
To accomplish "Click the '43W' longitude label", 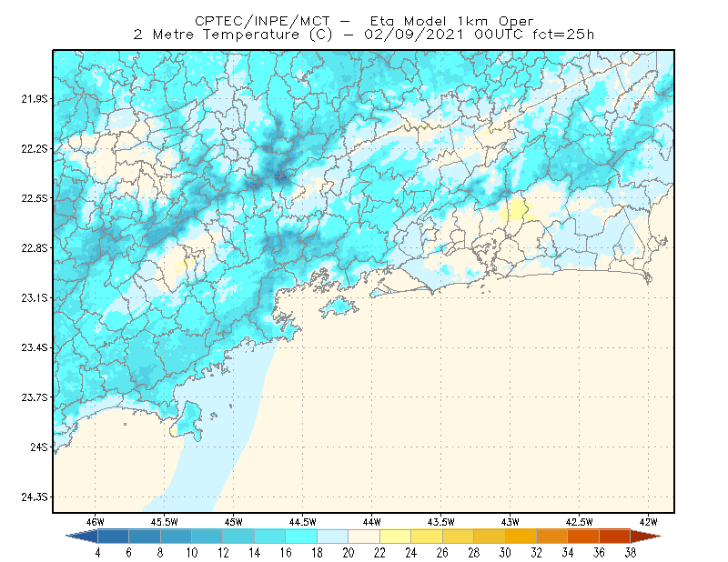I will [511, 522].
